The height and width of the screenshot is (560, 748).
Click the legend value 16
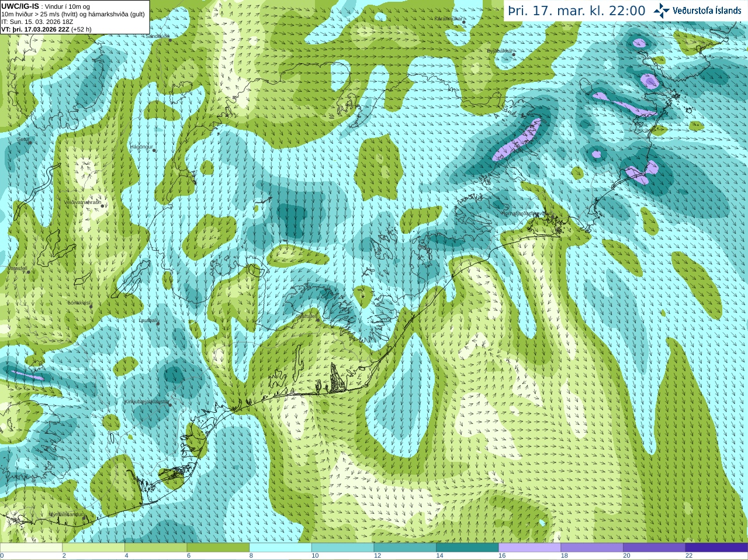point(502,556)
